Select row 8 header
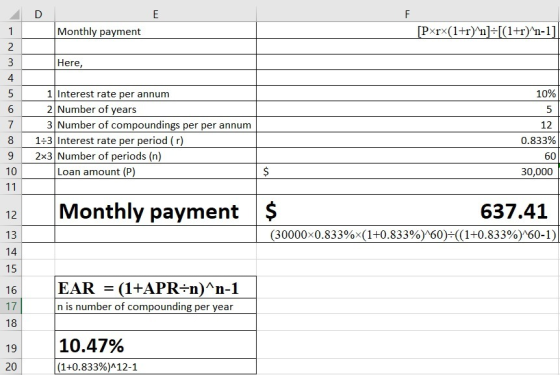Viewport: 560px width, 375px height. 11,140
